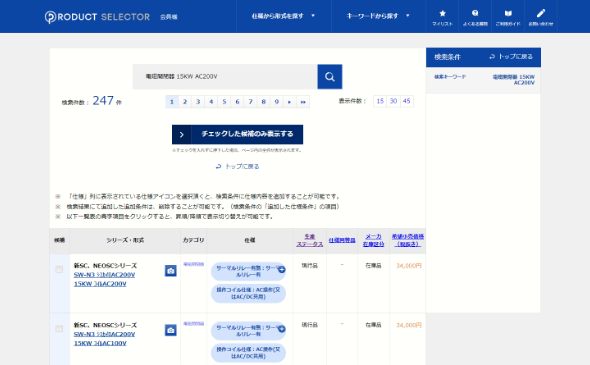590x365 pixels.
Task: Click 現行品 status in AC100V coil row
Action: pos(310,325)
